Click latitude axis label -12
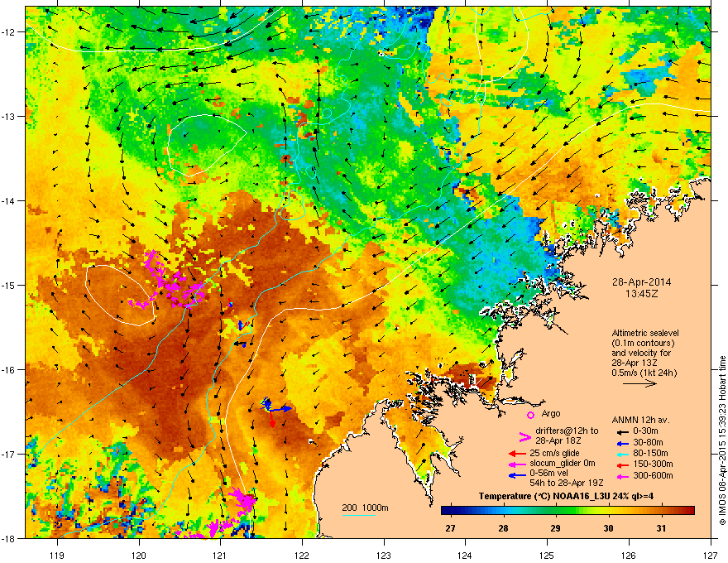Image resolution: width=728 pixels, height=563 pixels. (x=8, y=32)
